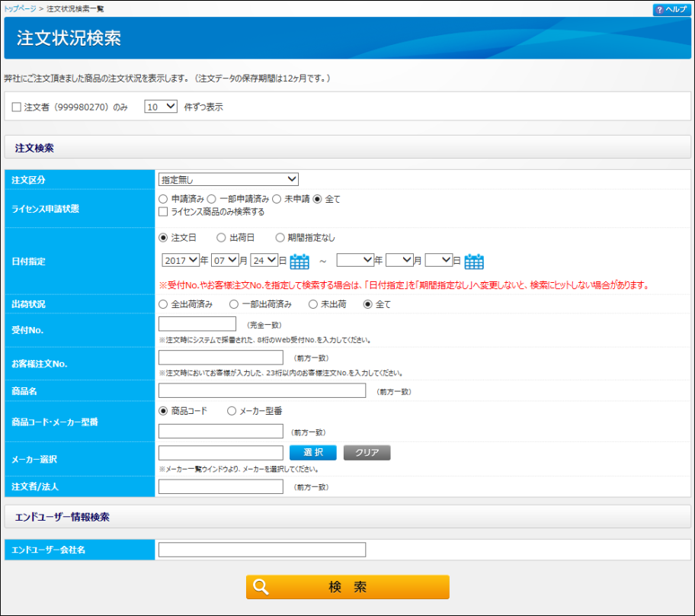Viewport: 695px width, 616px height.
Task: Select 申請済み license status
Action: click(163, 199)
